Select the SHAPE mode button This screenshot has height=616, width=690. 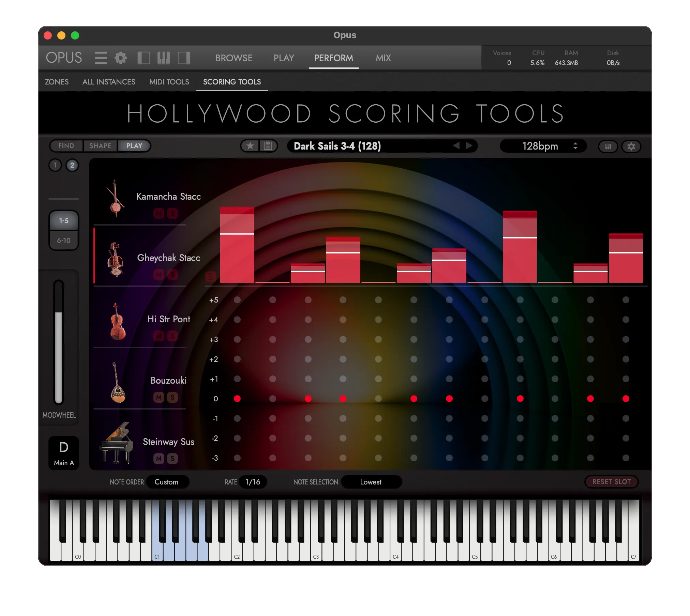click(100, 146)
